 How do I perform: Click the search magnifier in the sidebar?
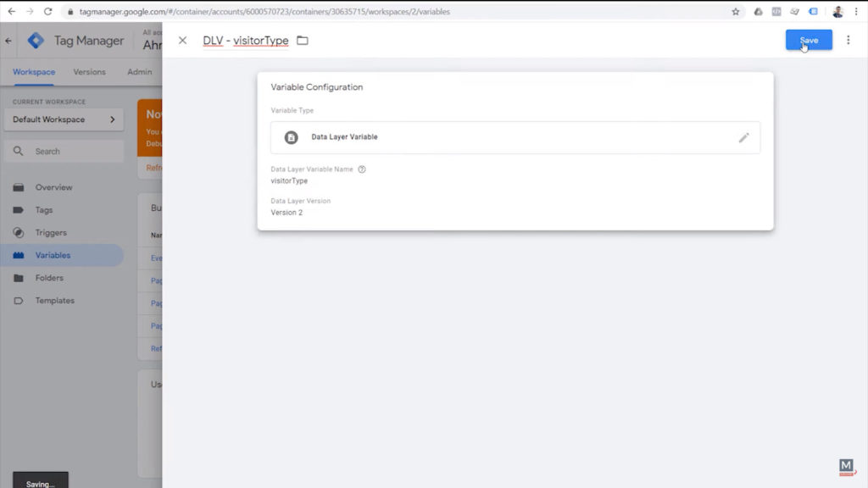(19, 150)
